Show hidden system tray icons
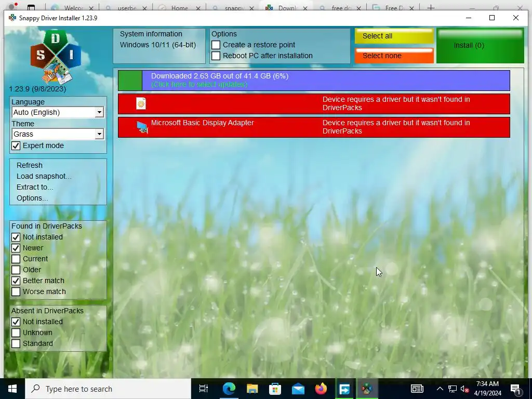This screenshot has width=532, height=399. click(x=440, y=389)
